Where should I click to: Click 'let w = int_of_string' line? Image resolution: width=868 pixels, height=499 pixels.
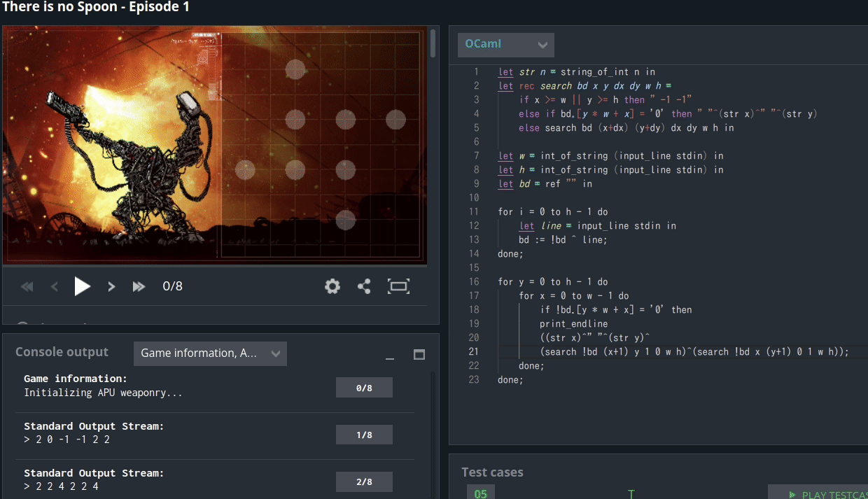point(611,155)
